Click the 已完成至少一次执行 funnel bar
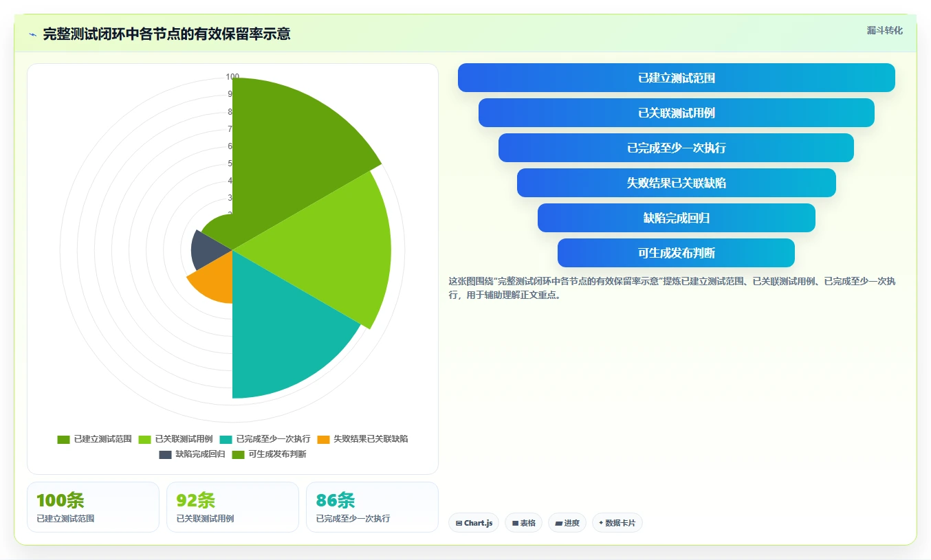This screenshot has width=931, height=560. 677,148
